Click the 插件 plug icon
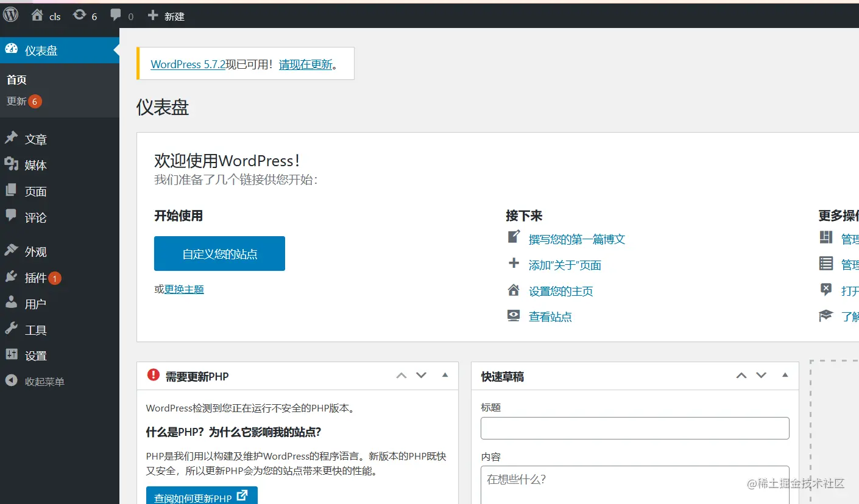The image size is (859, 504). click(x=11, y=277)
